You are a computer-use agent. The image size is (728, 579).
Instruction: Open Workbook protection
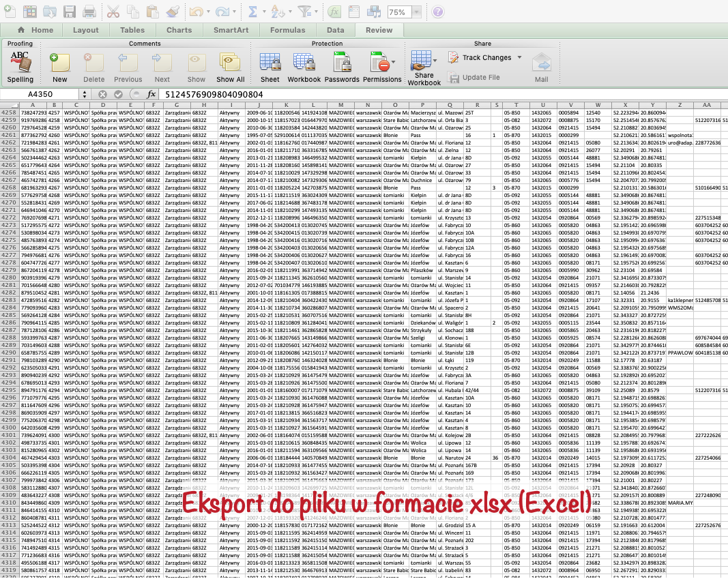tap(304, 67)
